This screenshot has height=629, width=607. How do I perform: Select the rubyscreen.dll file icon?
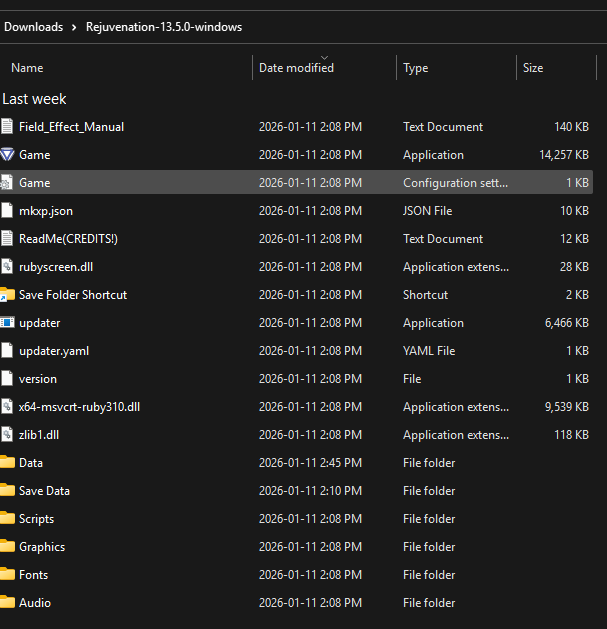coord(8,267)
